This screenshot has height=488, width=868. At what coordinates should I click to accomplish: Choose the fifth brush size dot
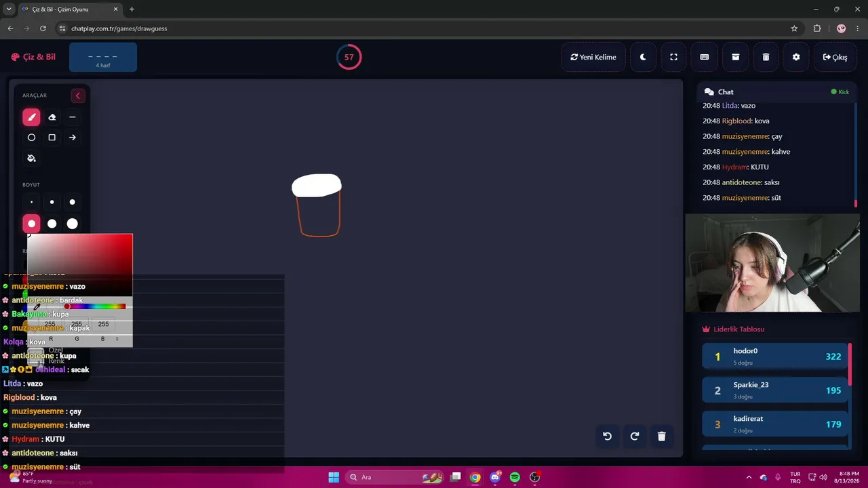(52, 224)
